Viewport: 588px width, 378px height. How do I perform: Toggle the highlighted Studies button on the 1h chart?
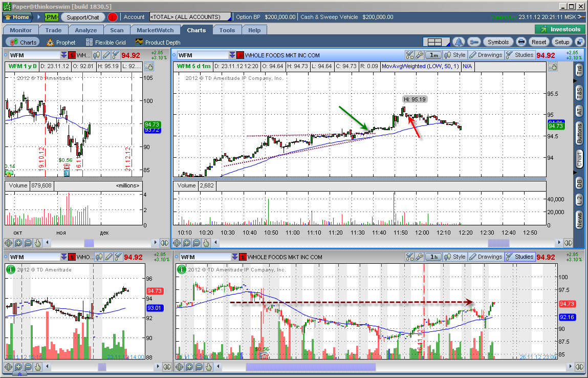pyautogui.click(x=520, y=257)
